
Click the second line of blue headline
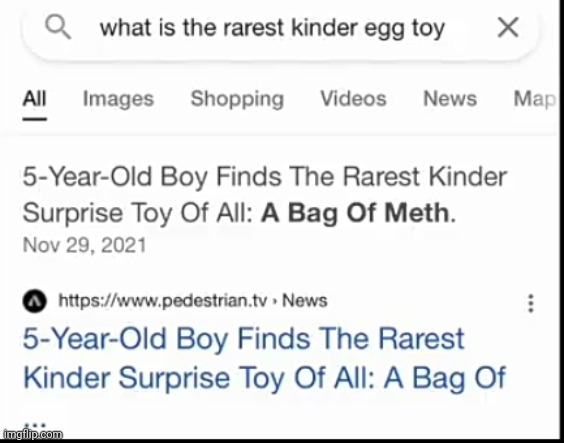[x=264, y=378]
